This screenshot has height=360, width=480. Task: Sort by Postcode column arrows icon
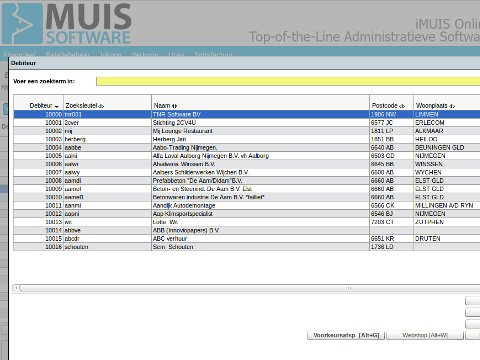(x=402, y=106)
